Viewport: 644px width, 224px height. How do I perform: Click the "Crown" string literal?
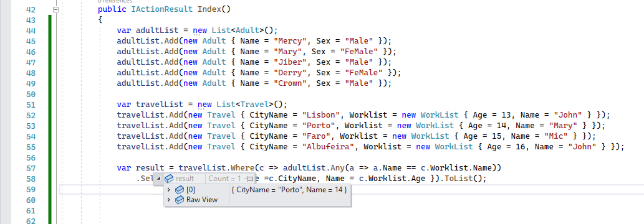[290, 83]
